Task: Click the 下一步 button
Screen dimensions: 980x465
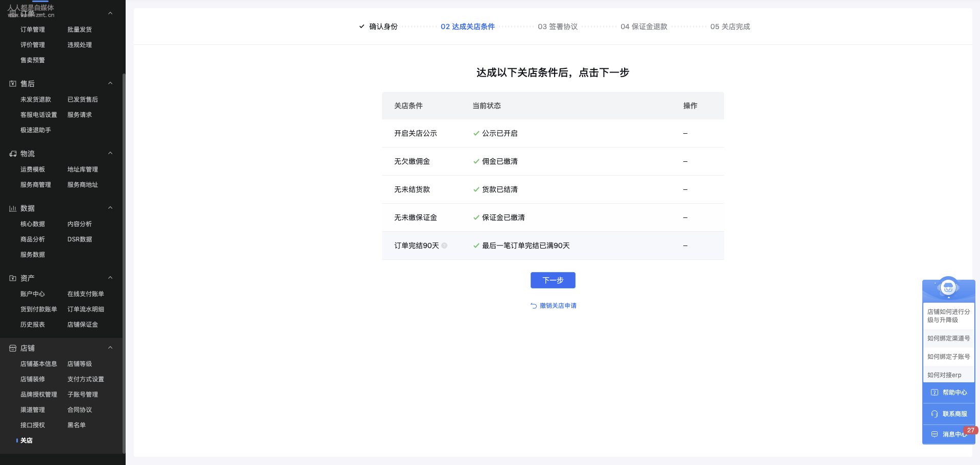Action: coord(553,280)
